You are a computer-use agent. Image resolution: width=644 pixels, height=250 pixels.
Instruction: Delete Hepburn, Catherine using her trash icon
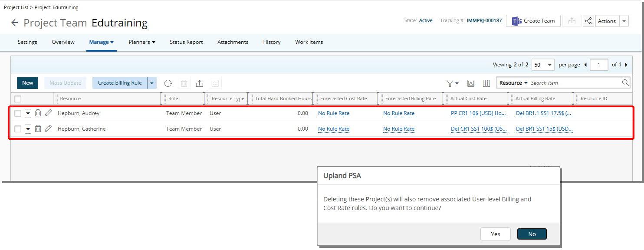pos(38,128)
